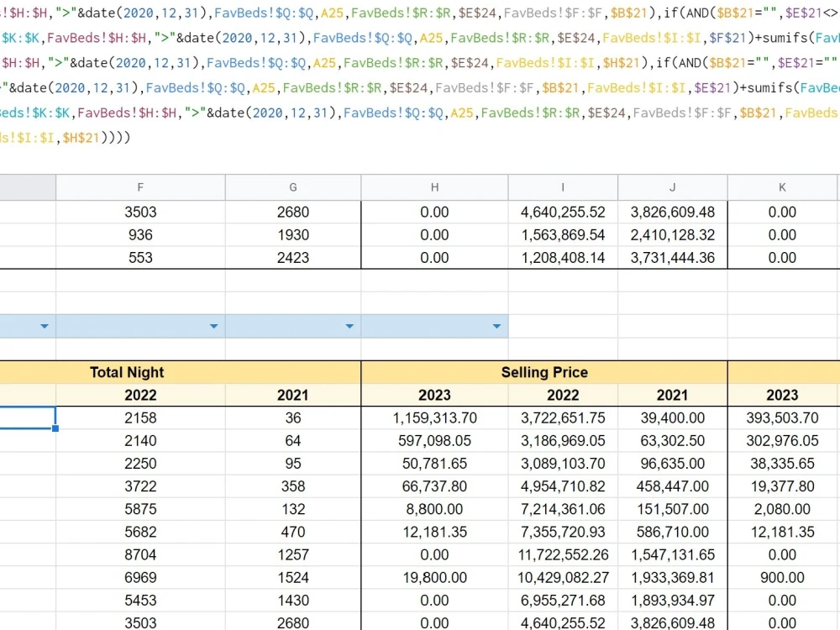This screenshot has height=630, width=840.
Task: Click the 2023 header under Selling Price
Action: 434,395
